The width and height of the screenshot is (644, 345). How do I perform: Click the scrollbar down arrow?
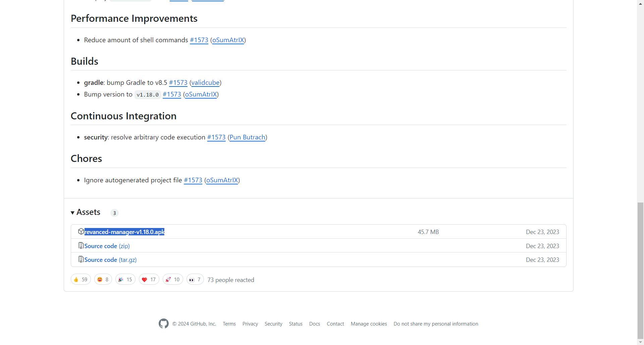coord(640,342)
